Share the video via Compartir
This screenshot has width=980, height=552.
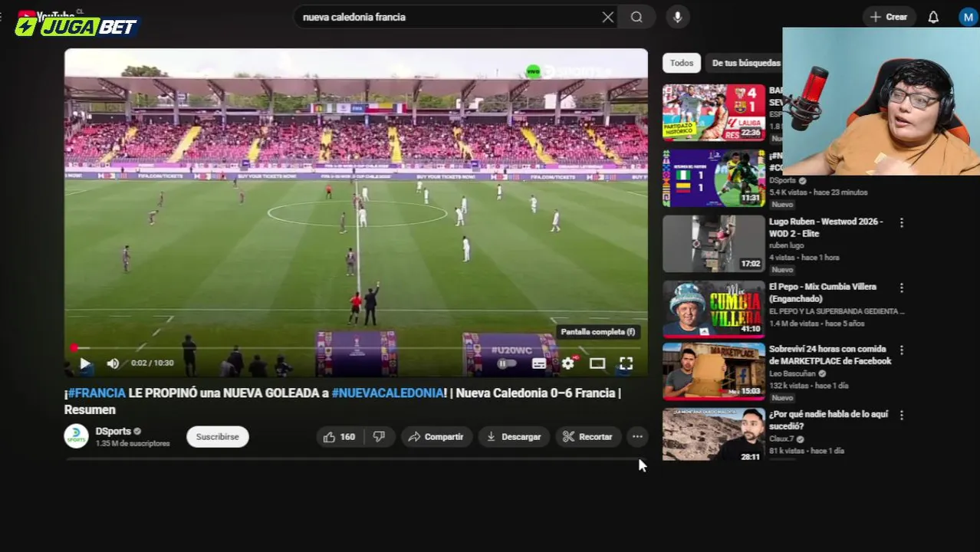[436, 437]
